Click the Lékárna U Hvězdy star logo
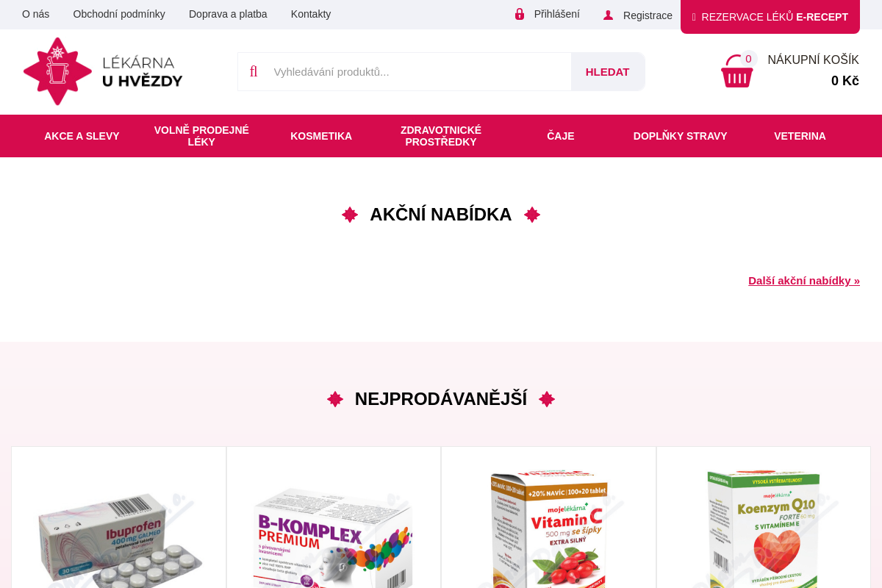 [57, 71]
